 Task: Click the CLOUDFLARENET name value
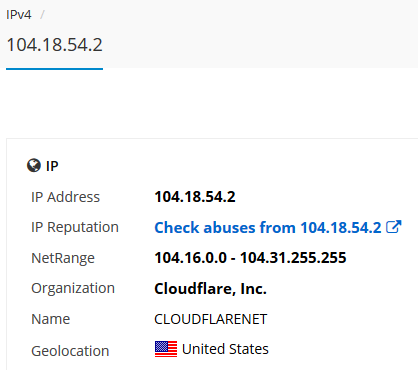click(211, 319)
